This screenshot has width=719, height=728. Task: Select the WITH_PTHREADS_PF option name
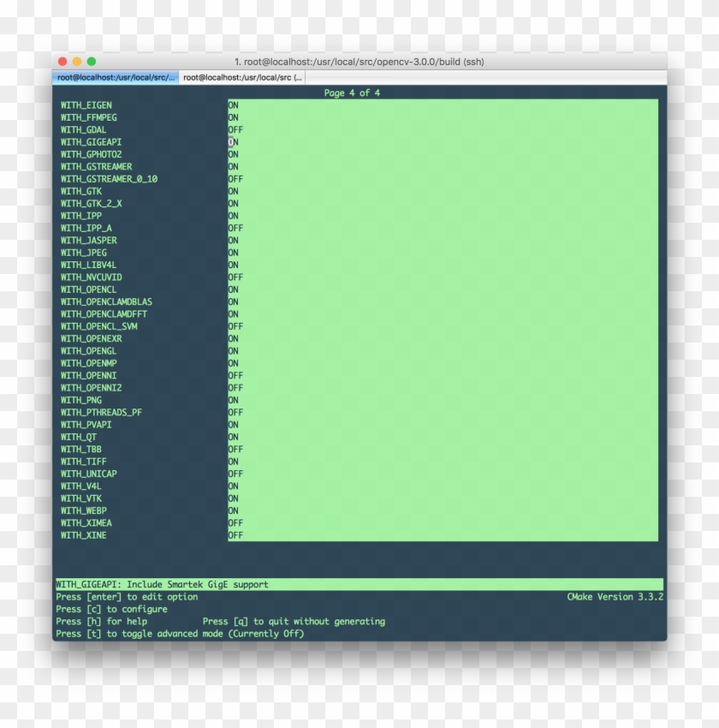(x=101, y=413)
